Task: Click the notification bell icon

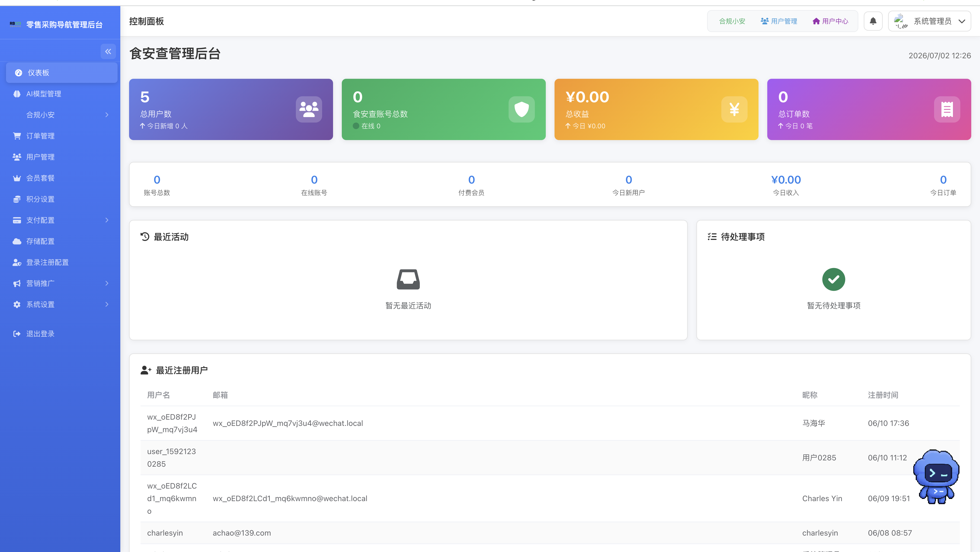Action: pyautogui.click(x=873, y=21)
